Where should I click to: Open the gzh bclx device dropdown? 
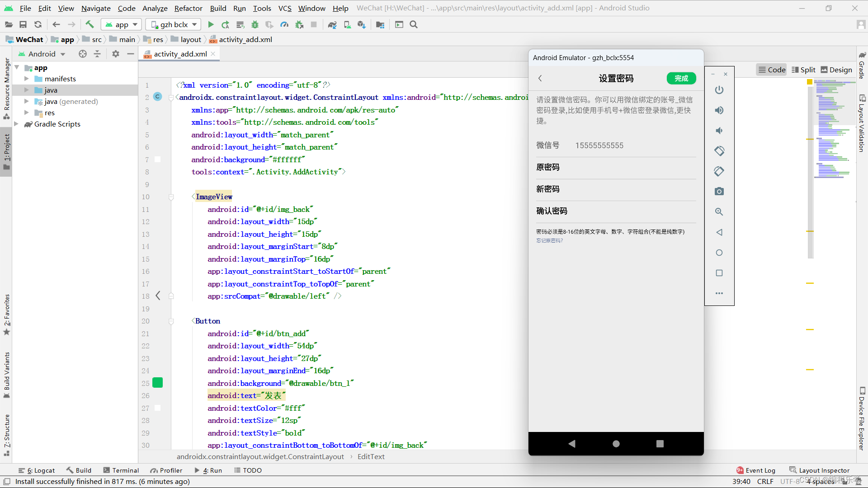click(174, 24)
